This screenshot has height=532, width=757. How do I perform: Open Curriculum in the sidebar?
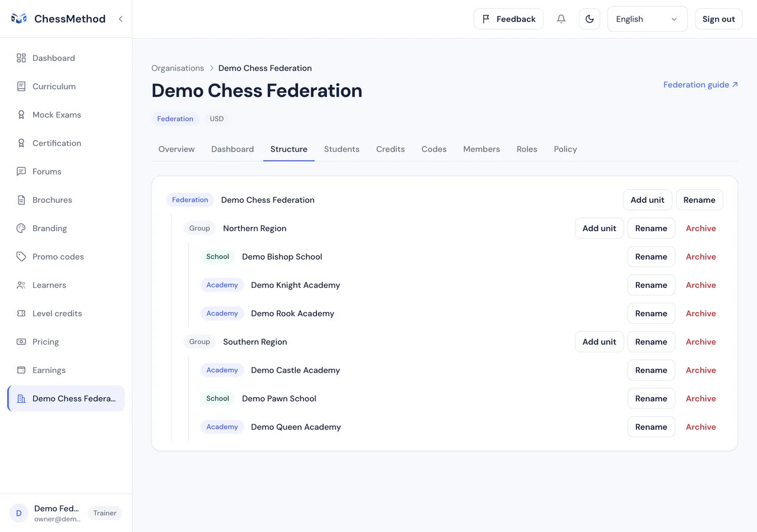pyautogui.click(x=66, y=86)
